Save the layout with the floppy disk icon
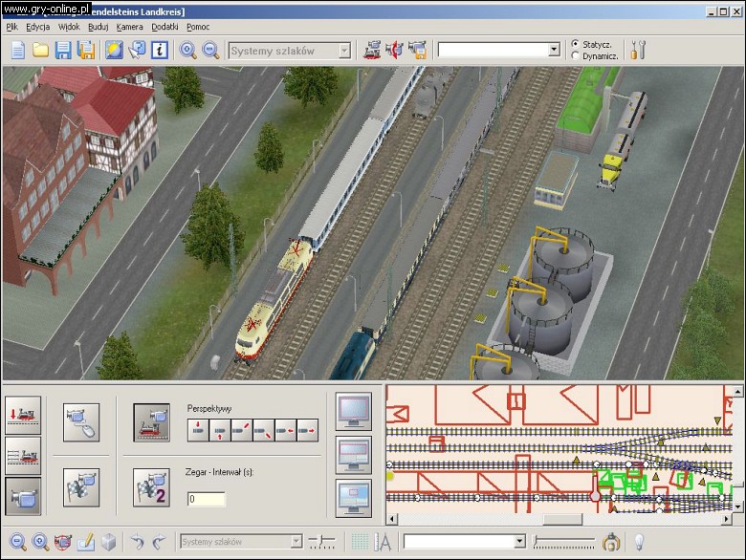 point(63,50)
